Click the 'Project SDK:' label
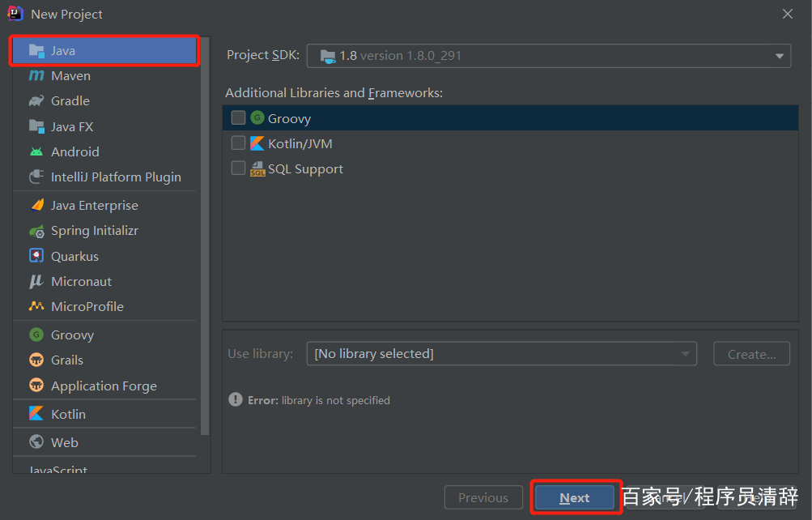 coord(263,55)
